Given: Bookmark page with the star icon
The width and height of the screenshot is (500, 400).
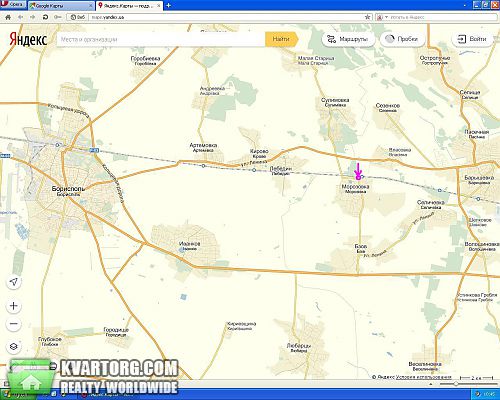Looking at the screenshot, I should pos(368,17).
